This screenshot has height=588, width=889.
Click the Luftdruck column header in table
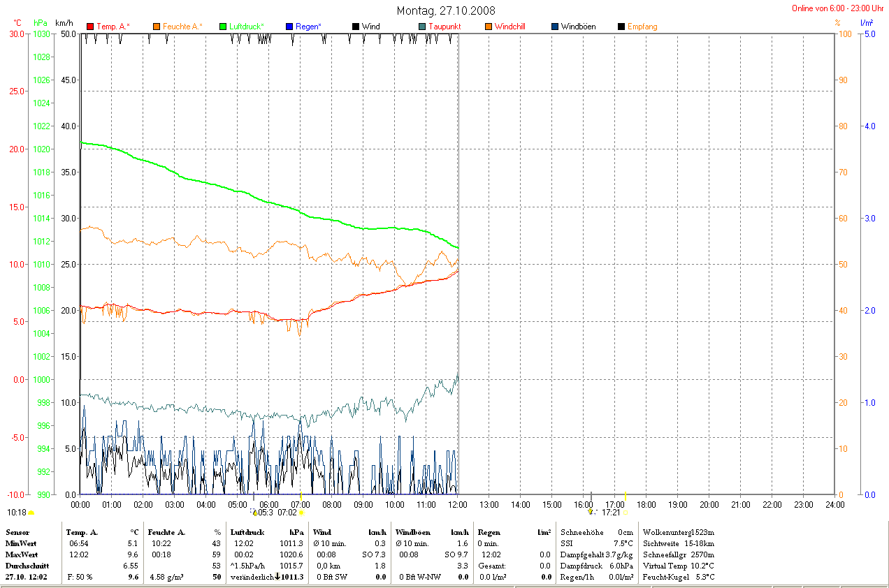pyautogui.click(x=247, y=532)
